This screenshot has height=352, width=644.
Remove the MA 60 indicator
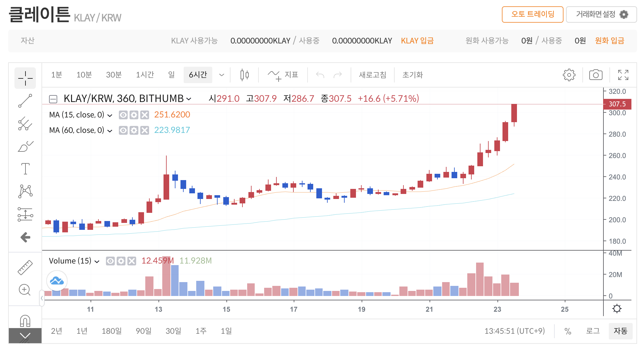coord(145,130)
